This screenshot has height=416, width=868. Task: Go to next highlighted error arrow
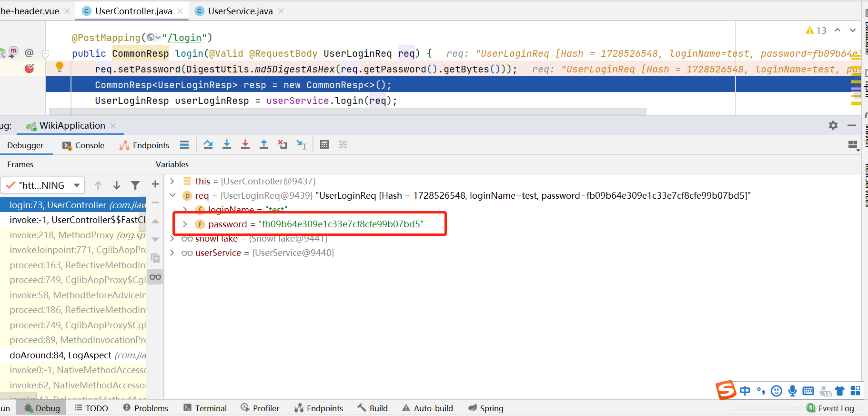[853, 30]
